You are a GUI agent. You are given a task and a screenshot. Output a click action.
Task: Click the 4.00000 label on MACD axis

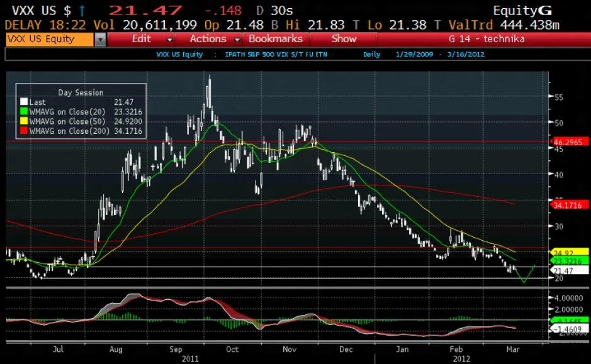point(568,298)
